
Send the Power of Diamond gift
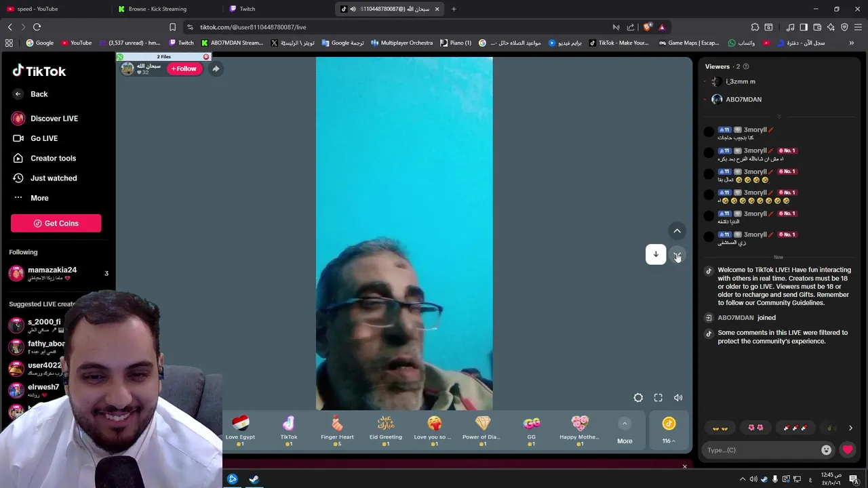pos(483,430)
